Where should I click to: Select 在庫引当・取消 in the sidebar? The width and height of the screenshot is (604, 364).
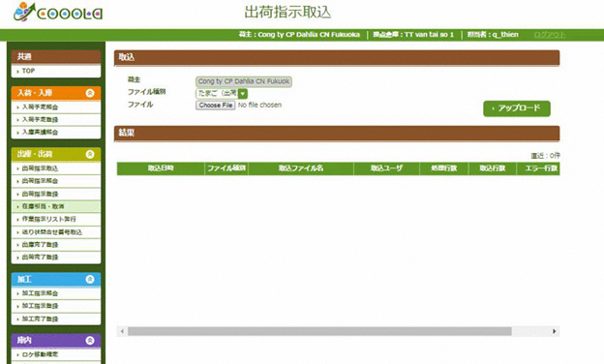(56, 206)
